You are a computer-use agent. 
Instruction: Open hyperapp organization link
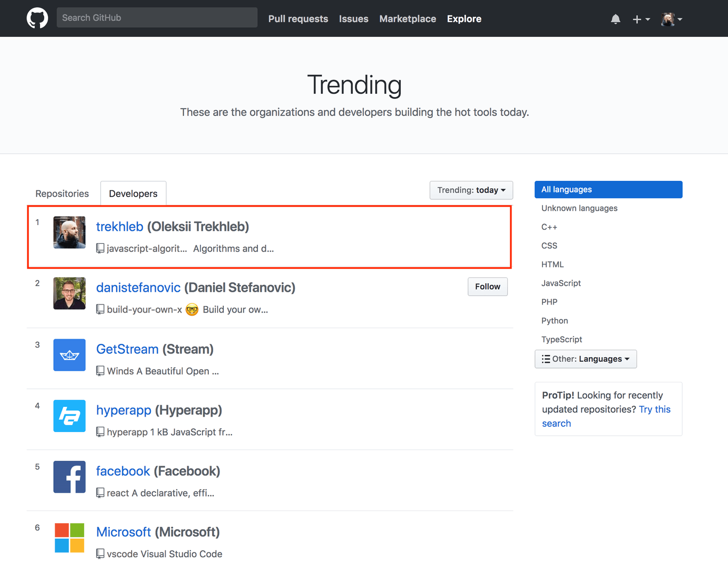(x=124, y=410)
